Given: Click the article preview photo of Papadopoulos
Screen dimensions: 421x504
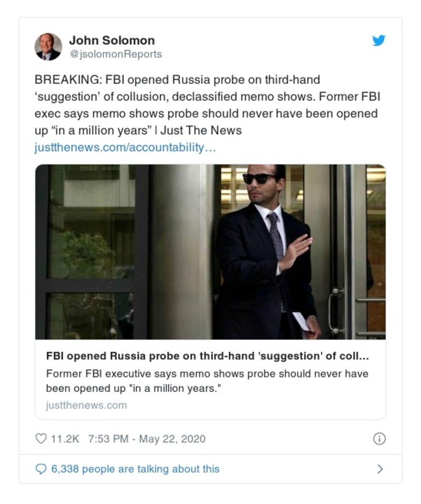Looking at the screenshot, I should pyautogui.click(x=211, y=253).
